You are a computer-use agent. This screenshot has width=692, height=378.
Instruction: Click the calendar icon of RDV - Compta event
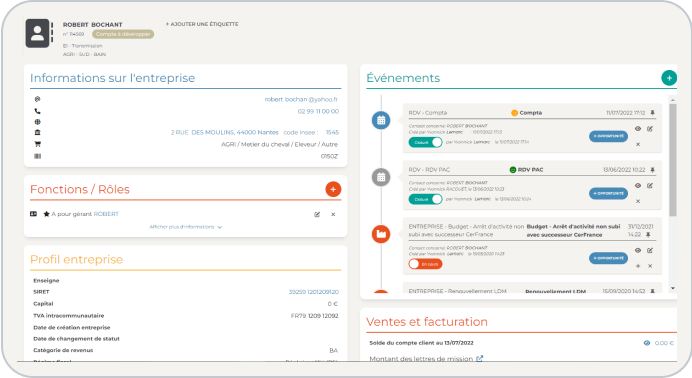tap(381, 120)
